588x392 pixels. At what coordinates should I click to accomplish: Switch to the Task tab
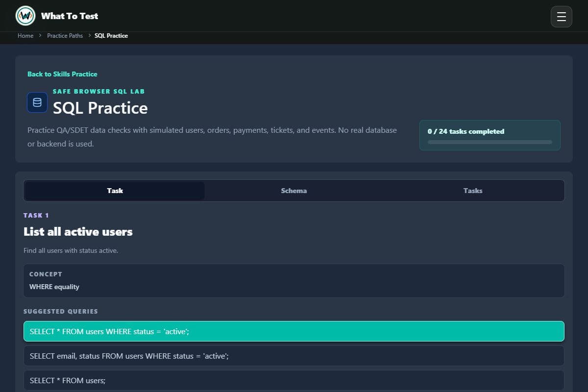tap(115, 191)
